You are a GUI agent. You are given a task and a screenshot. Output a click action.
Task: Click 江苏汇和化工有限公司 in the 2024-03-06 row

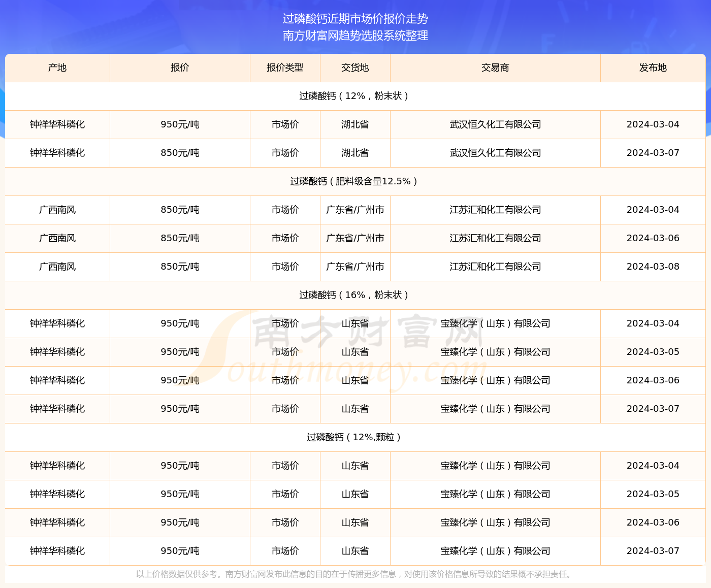click(495, 238)
